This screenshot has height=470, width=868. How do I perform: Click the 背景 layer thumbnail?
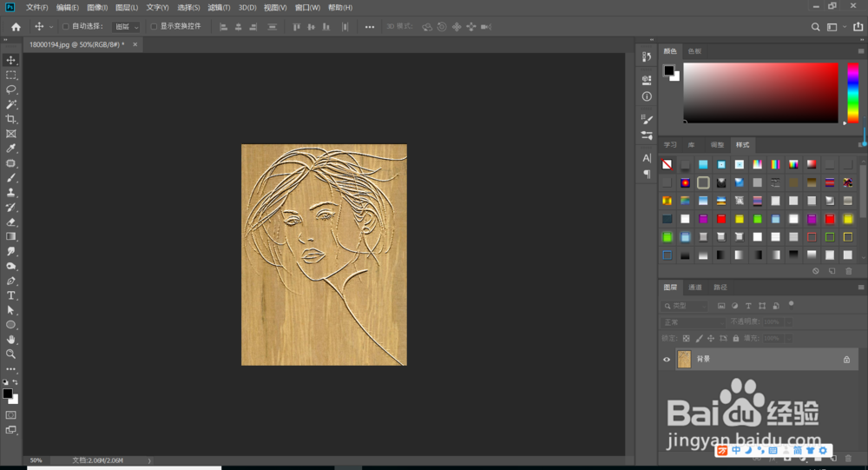click(x=684, y=359)
